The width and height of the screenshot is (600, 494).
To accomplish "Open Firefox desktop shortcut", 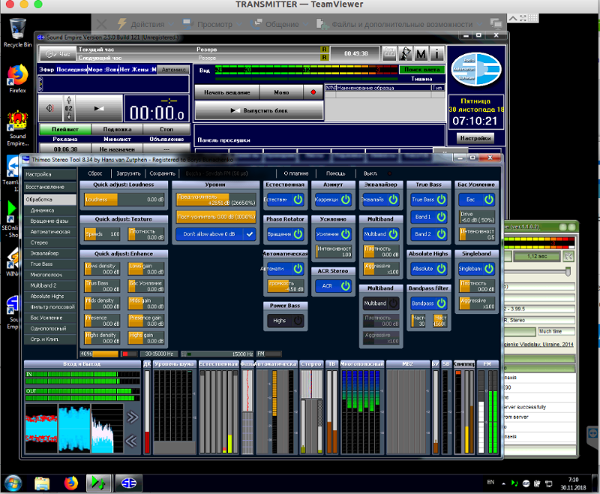I will [x=18, y=79].
